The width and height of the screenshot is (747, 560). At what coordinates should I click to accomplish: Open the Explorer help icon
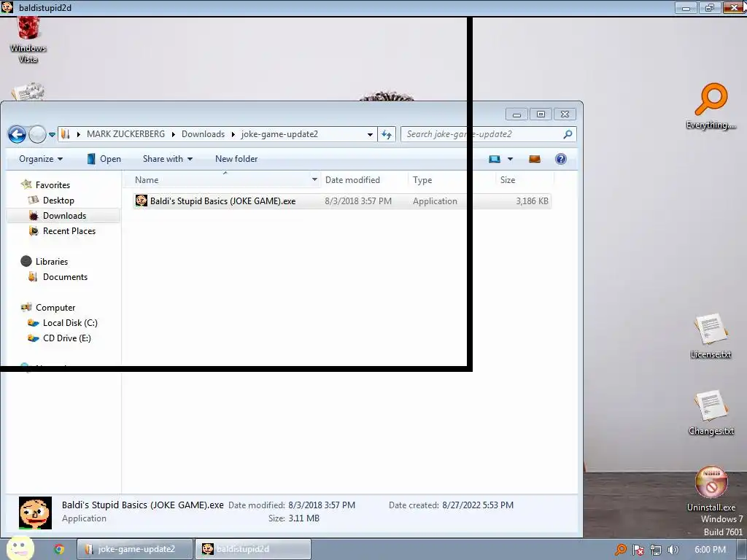click(x=561, y=159)
